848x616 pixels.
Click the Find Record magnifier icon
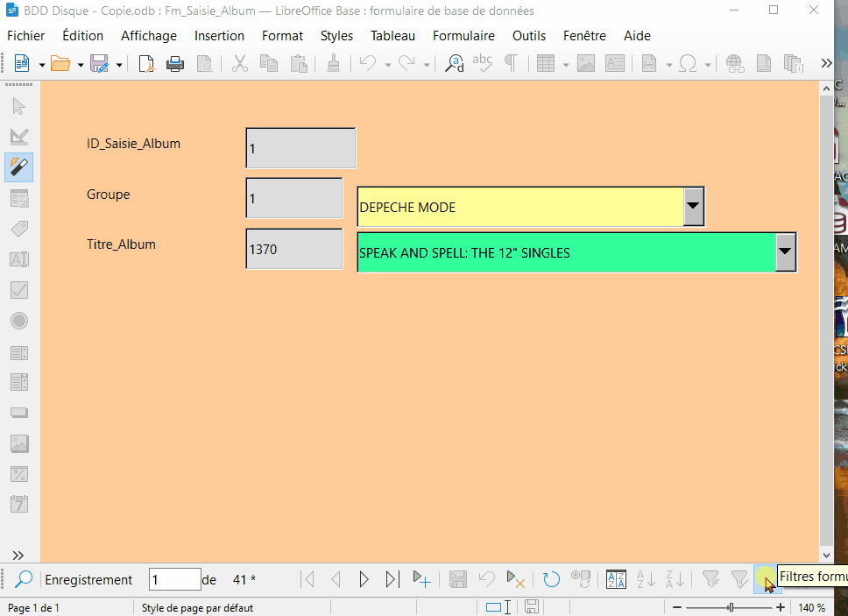[24, 579]
